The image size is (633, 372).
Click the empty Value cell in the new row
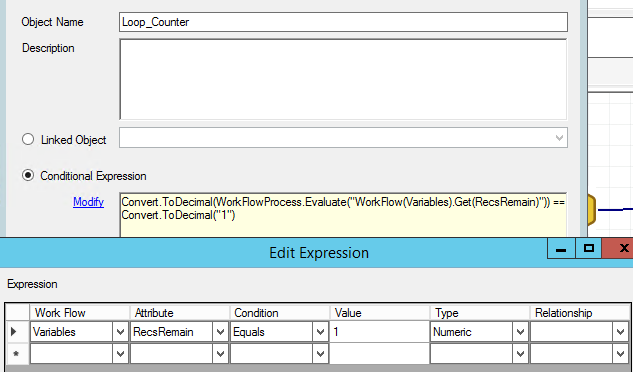point(379,354)
